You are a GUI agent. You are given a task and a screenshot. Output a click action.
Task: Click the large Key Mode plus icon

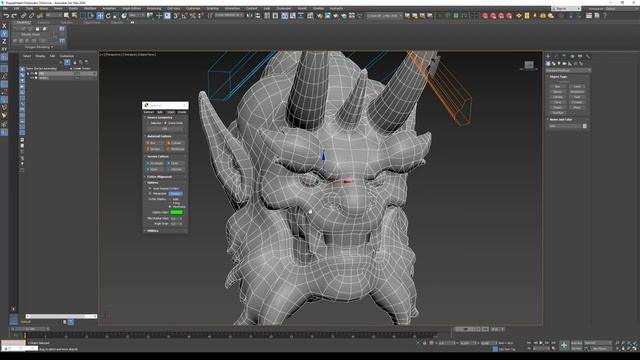click(564, 345)
